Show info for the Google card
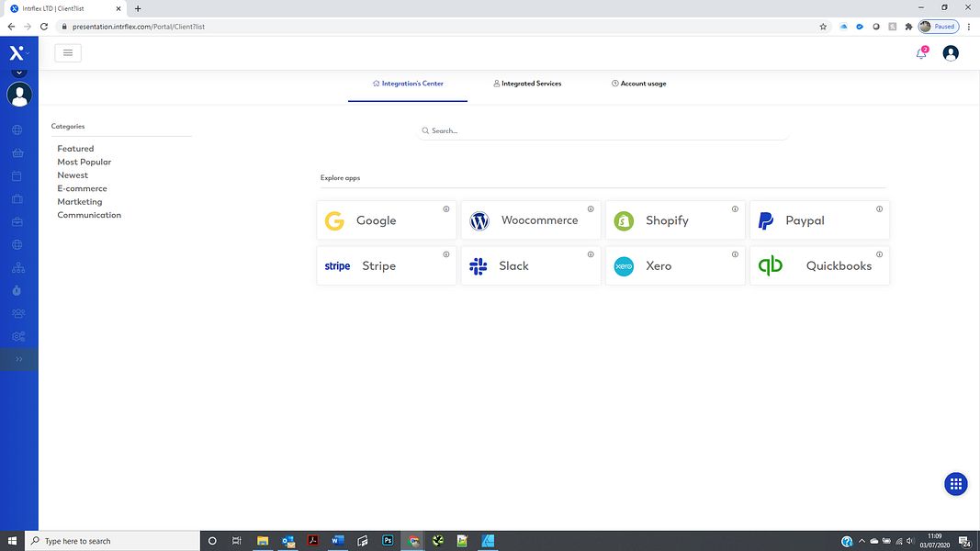Screen dimensions: 980x551 pos(446,209)
